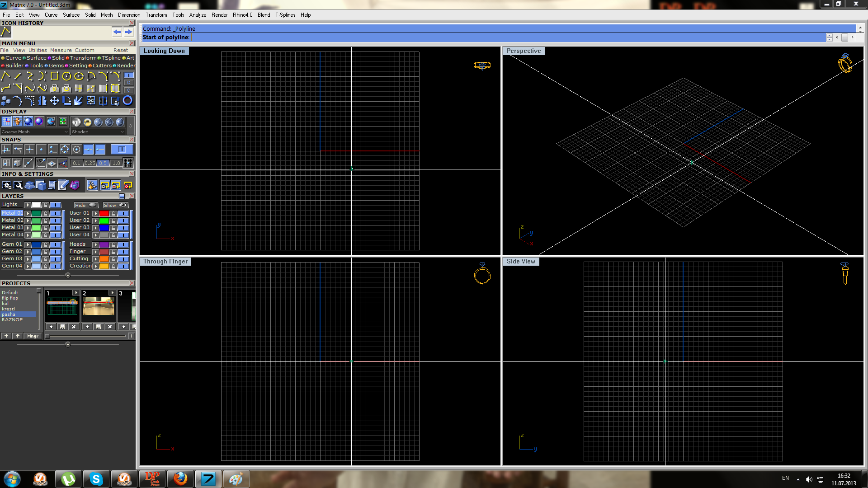Toggle grid snap icon in Snaps panel
The image size is (868, 488).
tap(128, 163)
